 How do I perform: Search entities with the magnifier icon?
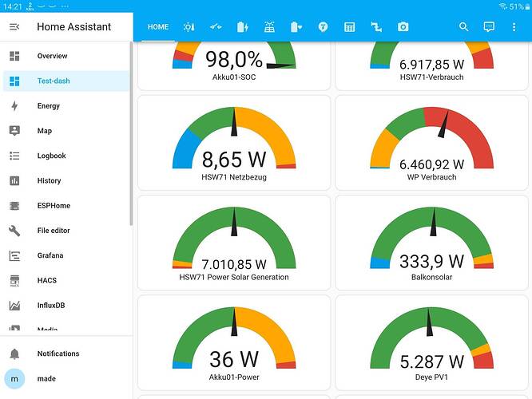tap(463, 27)
